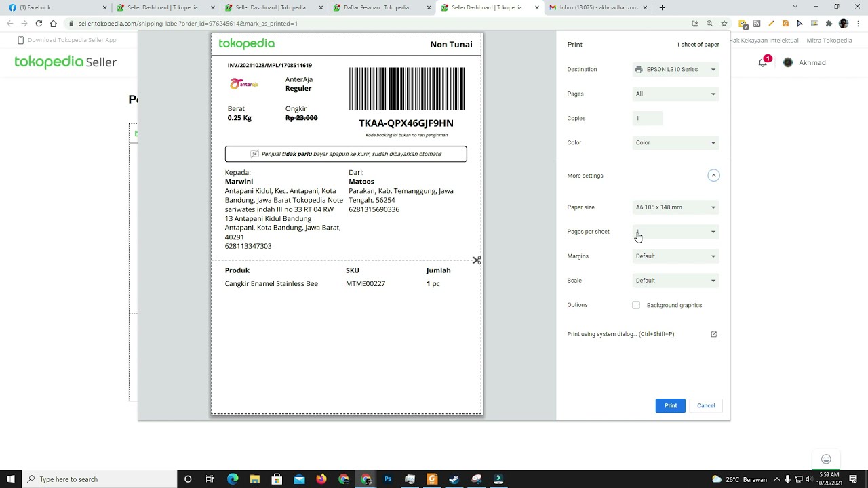This screenshot has width=868, height=488.
Task: Click the browser forward arrow
Action: (24, 23)
